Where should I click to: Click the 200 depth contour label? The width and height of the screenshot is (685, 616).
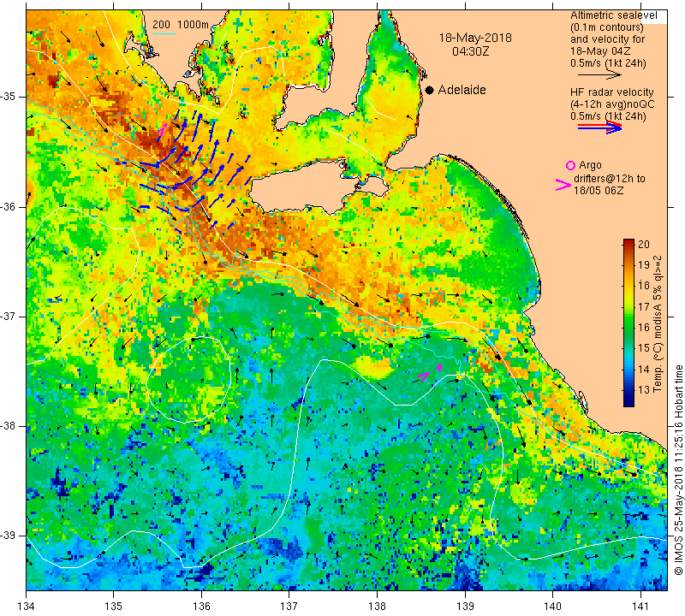[161, 25]
